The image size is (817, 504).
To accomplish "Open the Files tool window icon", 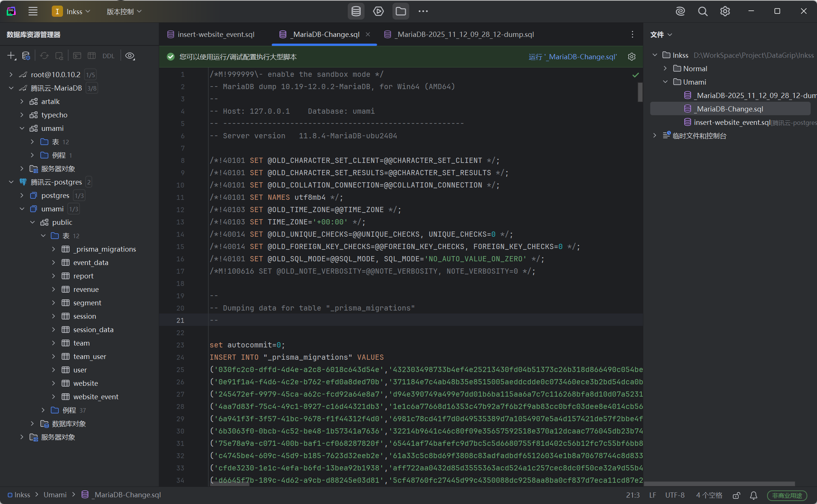I will [x=401, y=11].
